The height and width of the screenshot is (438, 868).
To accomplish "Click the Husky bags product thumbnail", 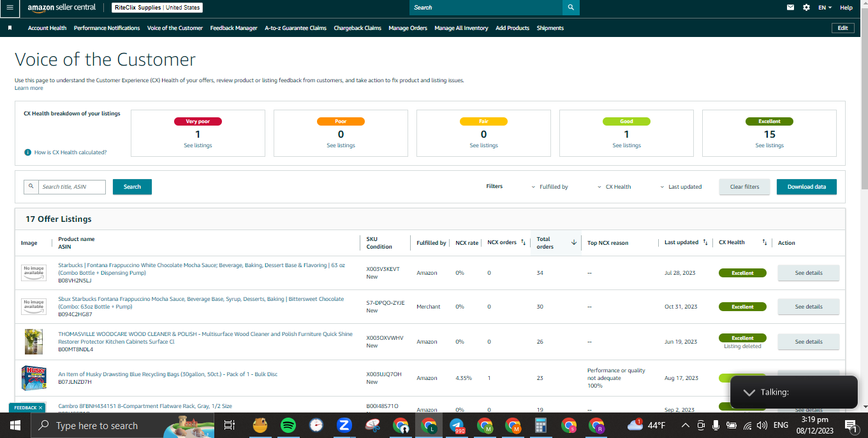I will [x=34, y=378].
